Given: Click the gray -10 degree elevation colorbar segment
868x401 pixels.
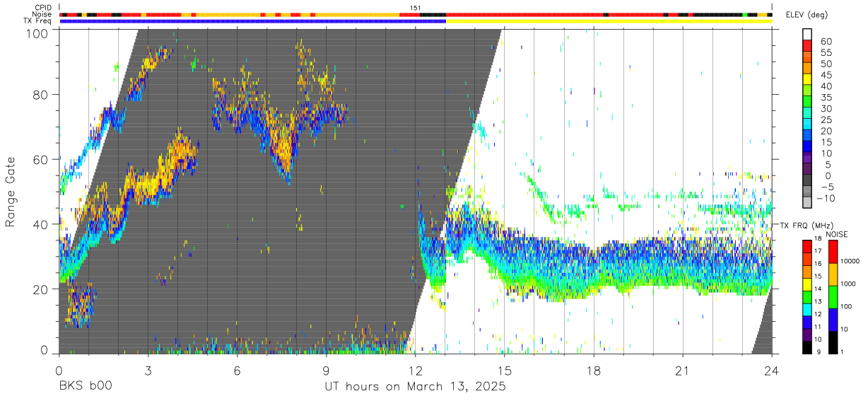Looking at the screenshot, I should (808, 202).
